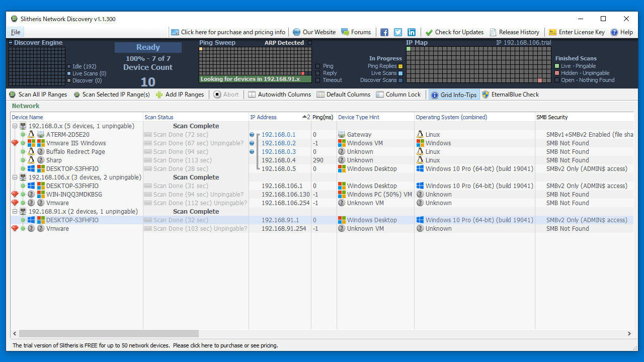Click the Gateway device type cell
This screenshot has width=644, height=362.
375,135
